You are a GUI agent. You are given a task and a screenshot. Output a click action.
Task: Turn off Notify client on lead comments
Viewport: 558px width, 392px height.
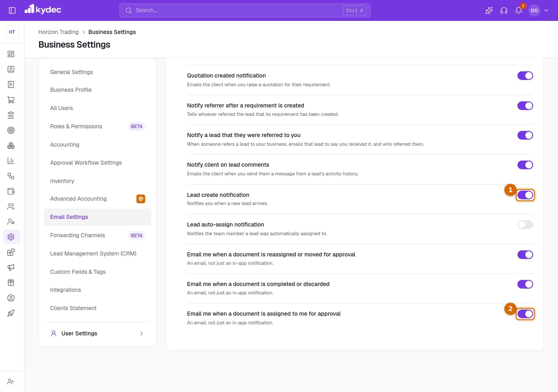point(525,165)
